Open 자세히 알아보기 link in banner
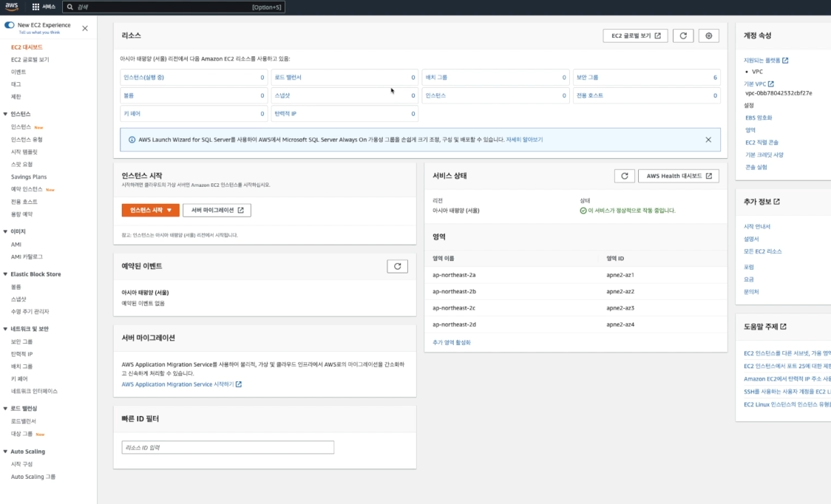This screenshot has height=504, width=831. (x=524, y=140)
